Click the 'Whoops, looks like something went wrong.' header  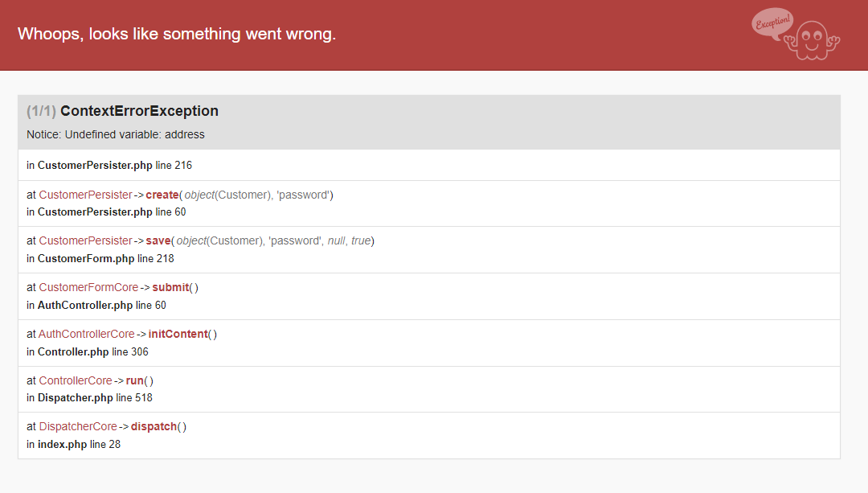click(x=177, y=34)
